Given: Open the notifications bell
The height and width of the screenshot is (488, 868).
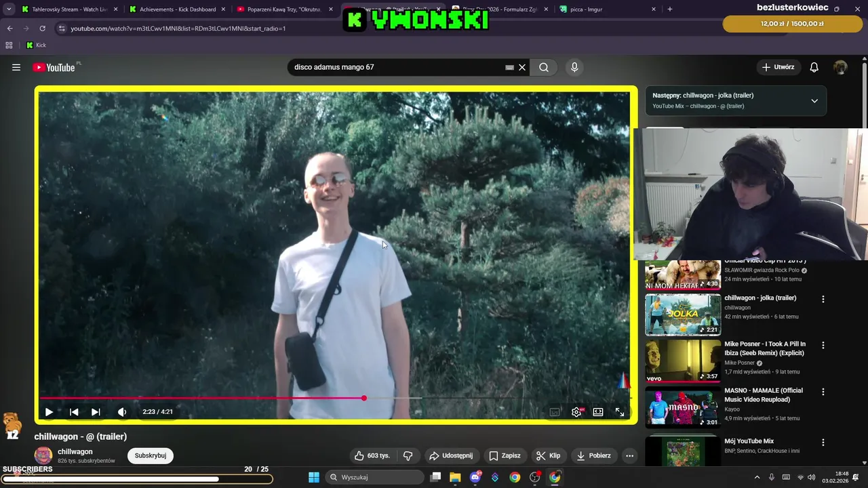Looking at the screenshot, I should 814,67.
